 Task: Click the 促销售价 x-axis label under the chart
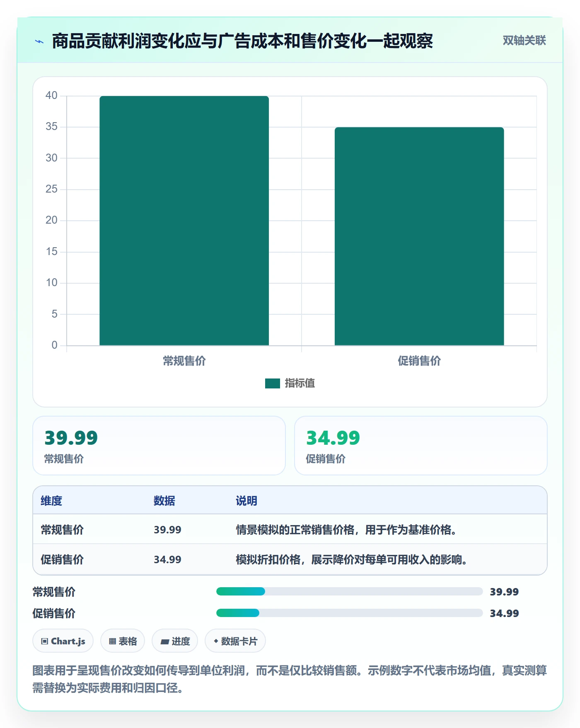[419, 361]
